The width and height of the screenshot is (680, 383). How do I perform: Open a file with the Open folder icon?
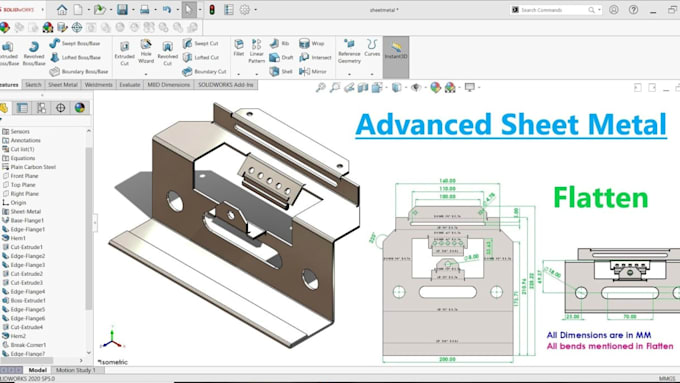(99, 10)
